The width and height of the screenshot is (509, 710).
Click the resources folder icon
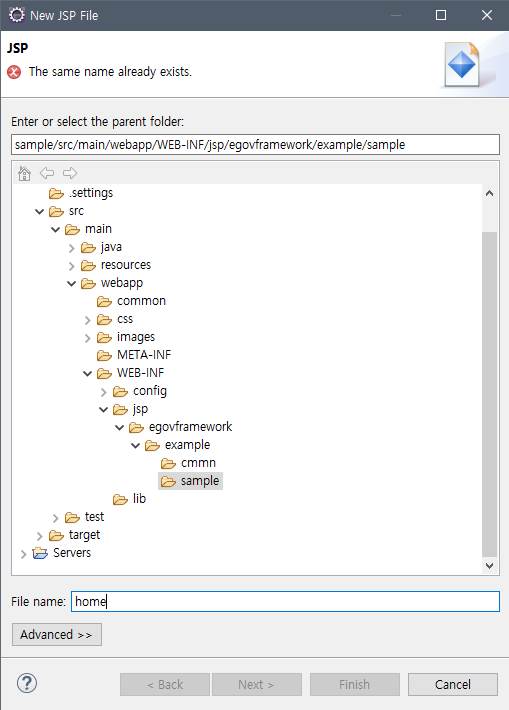(x=88, y=265)
